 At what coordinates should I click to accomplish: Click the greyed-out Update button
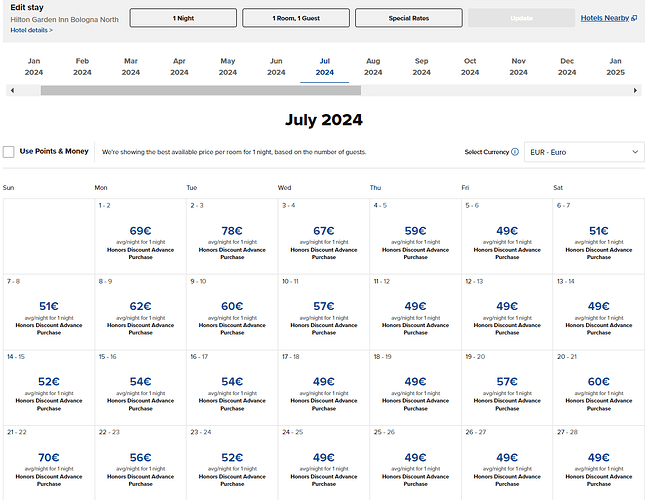click(522, 18)
